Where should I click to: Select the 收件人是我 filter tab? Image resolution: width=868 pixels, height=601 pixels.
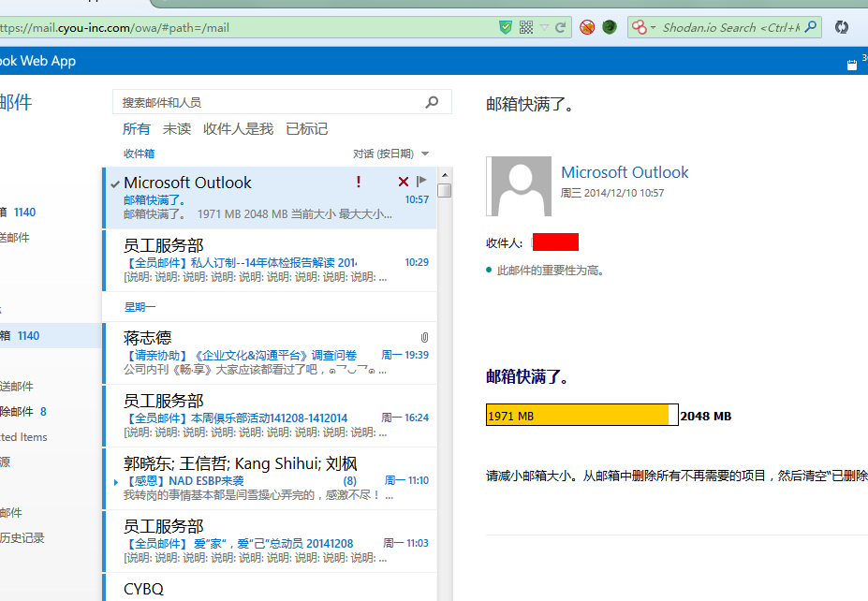tap(238, 129)
